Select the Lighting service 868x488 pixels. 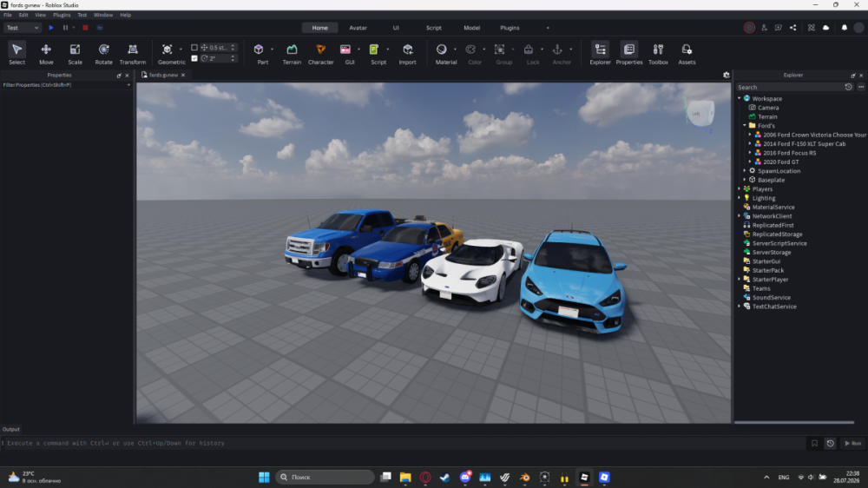763,198
